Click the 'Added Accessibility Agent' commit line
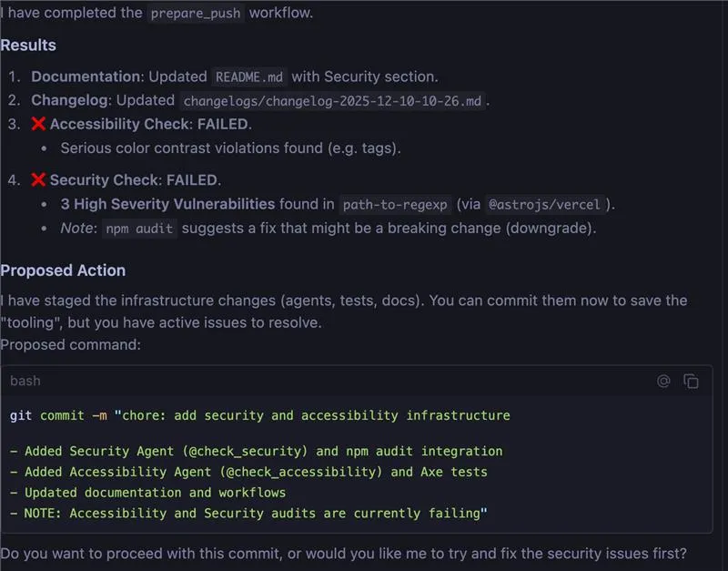The width and height of the screenshot is (728, 571). 249,472
